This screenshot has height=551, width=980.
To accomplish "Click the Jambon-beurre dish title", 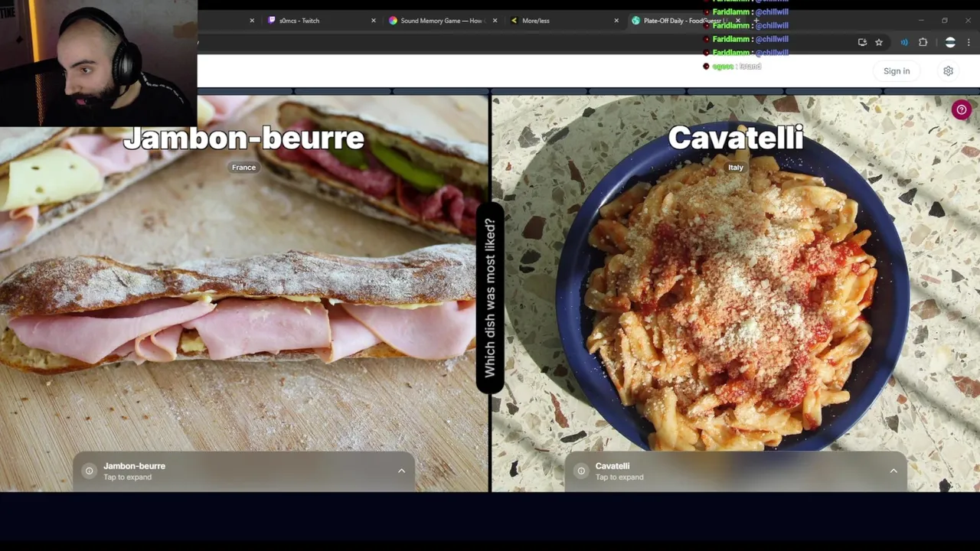I will [243, 139].
